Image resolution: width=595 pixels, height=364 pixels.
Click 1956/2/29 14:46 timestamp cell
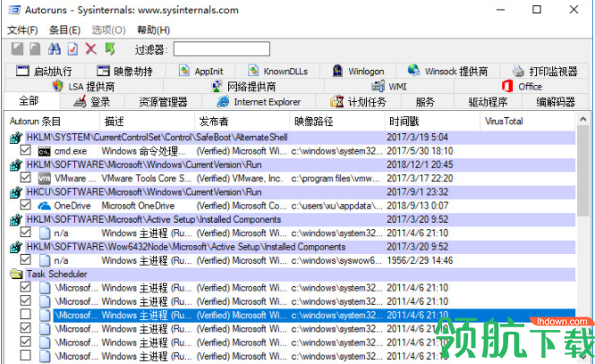tap(420, 260)
